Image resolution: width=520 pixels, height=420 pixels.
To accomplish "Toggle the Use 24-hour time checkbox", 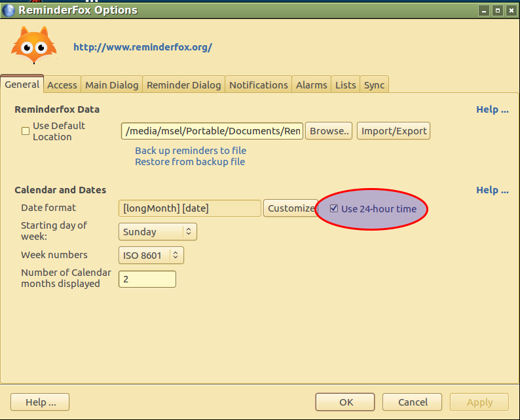I will 333,208.
